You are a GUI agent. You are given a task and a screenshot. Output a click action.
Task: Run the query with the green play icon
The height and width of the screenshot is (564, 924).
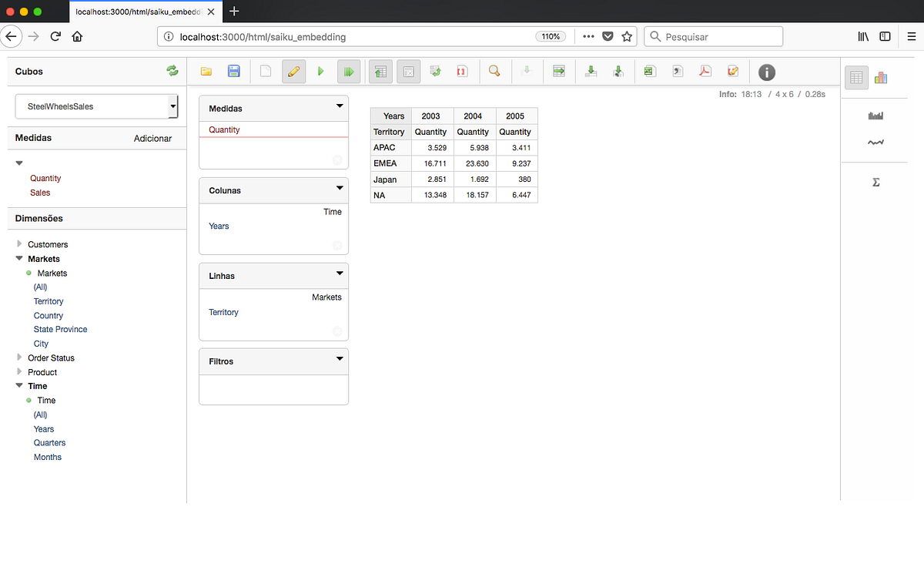(321, 70)
